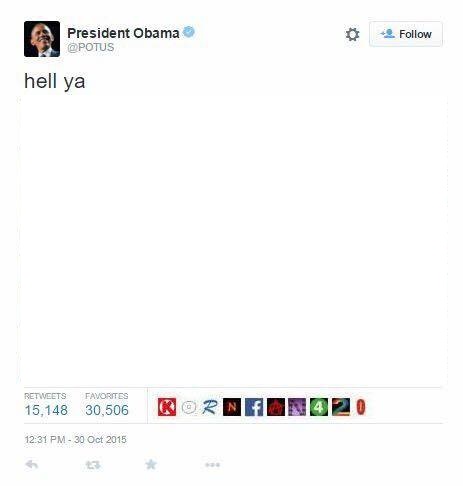Open the black N avatar
This screenshot has width=463, height=486.
[232, 407]
